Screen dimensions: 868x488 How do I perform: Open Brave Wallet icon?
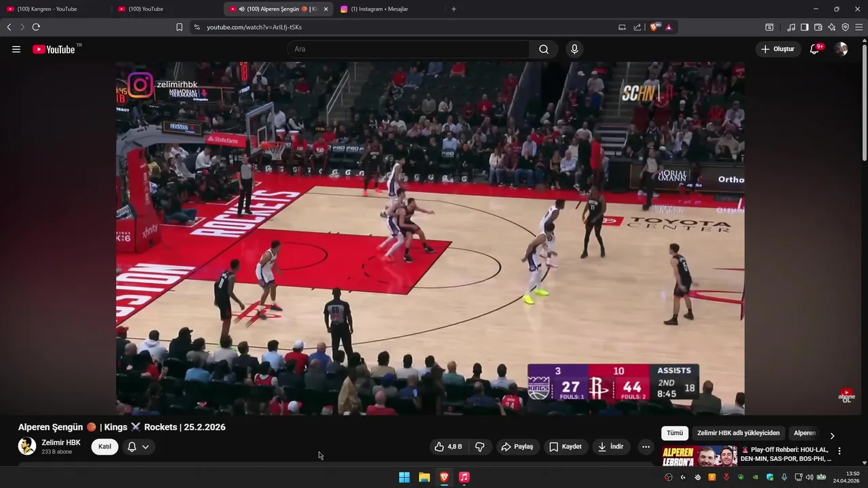(x=818, y=27)
